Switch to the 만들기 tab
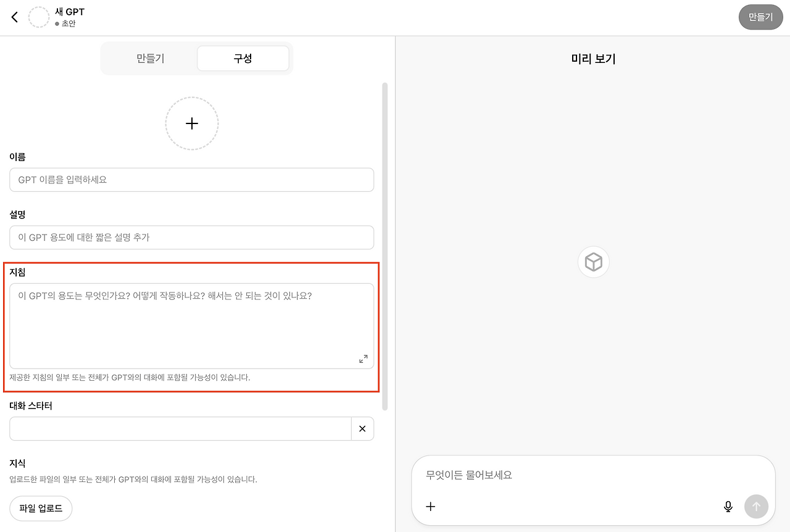This screenshot has width=790, height=532. click(x=150, y=58)
